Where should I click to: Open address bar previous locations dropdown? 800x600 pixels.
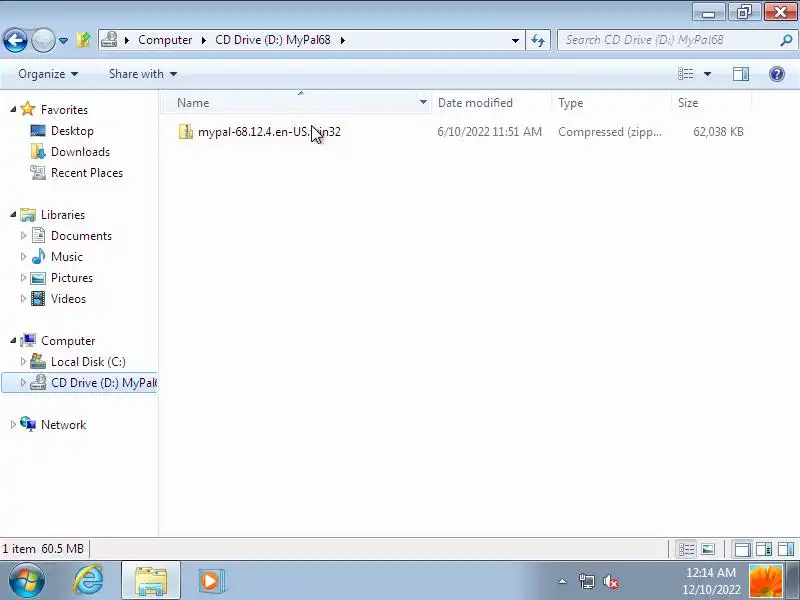(515, 40)
